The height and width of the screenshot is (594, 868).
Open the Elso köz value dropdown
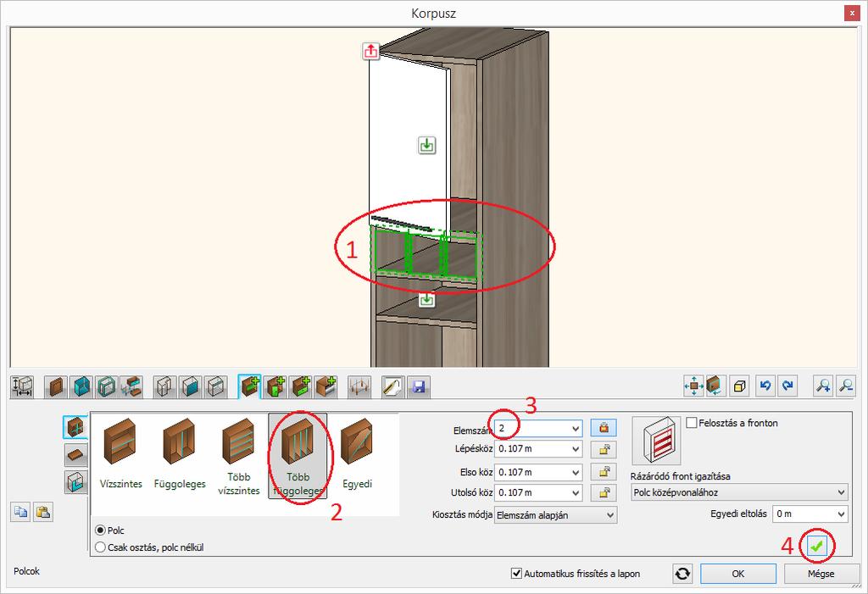click(576, 472)
